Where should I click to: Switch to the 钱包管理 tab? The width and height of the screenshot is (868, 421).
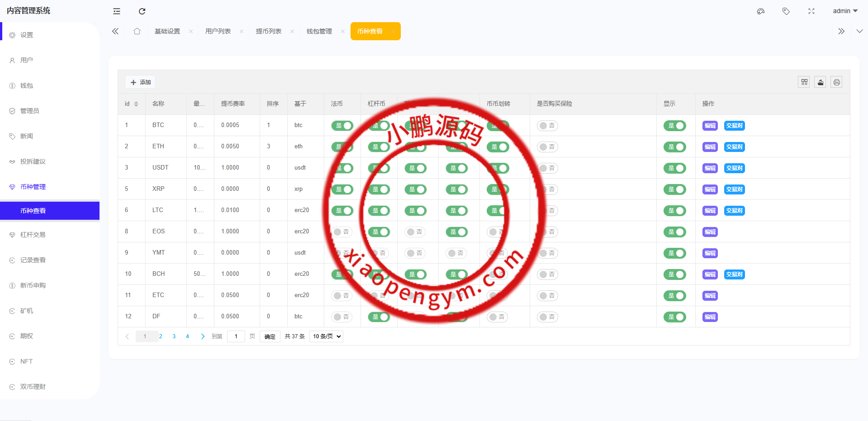coord(319,31)
